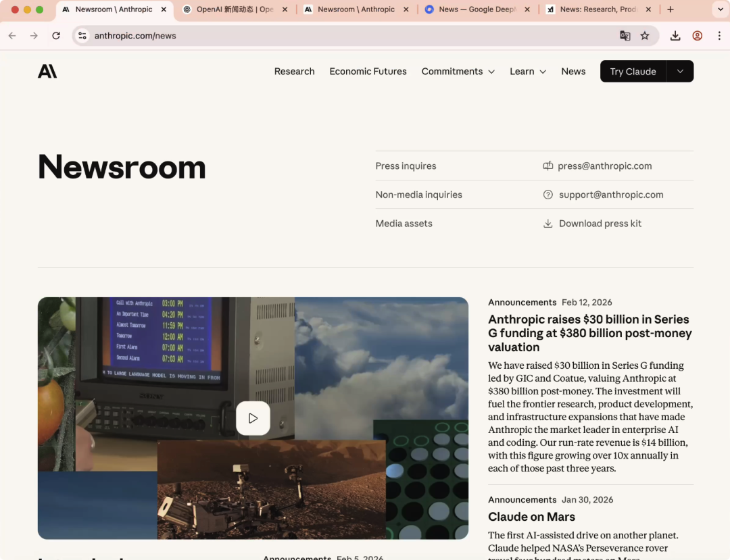
Task: Switch to the News: Research, Prod tab
Action: pos(598,9)
